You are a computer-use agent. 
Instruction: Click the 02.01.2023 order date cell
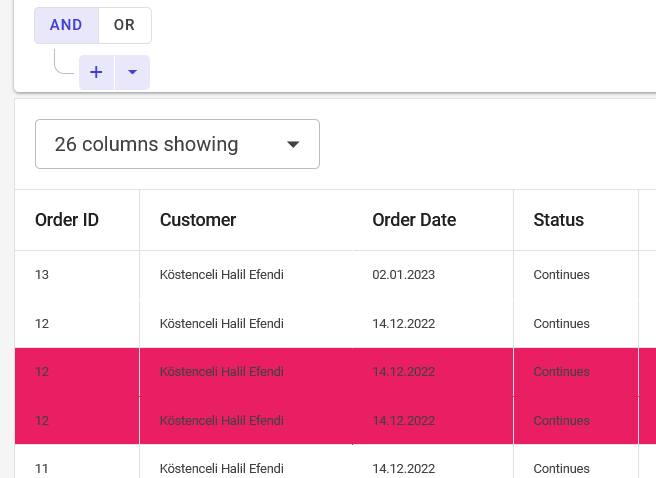[433, 275]
